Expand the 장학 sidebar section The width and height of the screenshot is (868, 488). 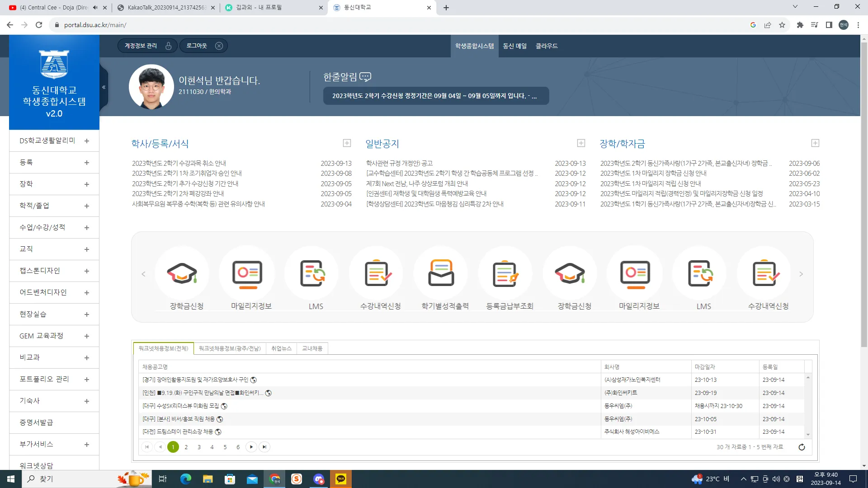54,184
